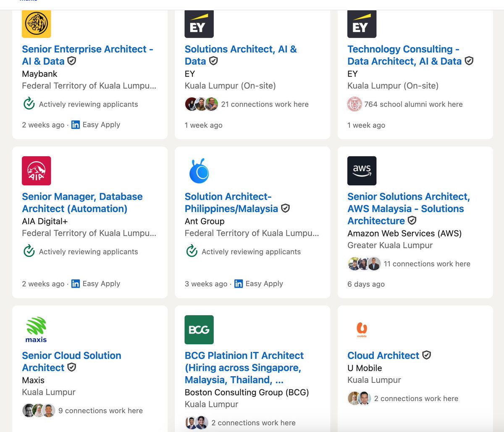Open Senior Solutions Architect, AWS Malaysia job

pyautogui.click(x=409, y=209)
